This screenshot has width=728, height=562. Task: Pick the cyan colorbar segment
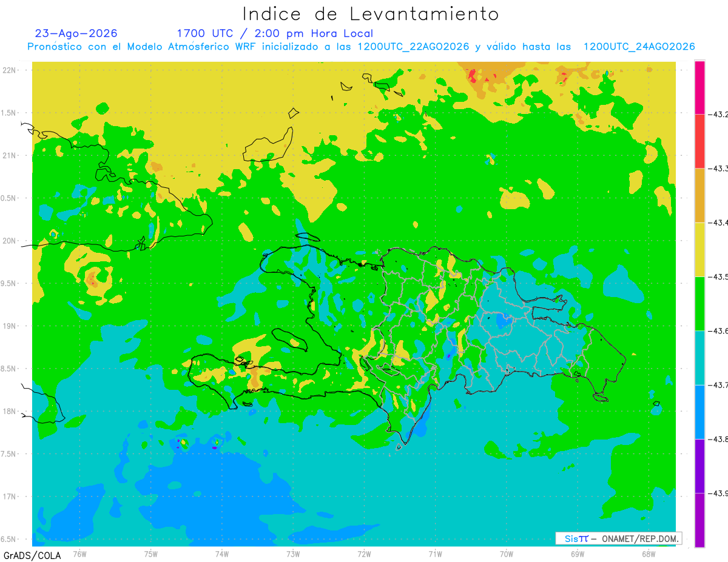[699, 358]
